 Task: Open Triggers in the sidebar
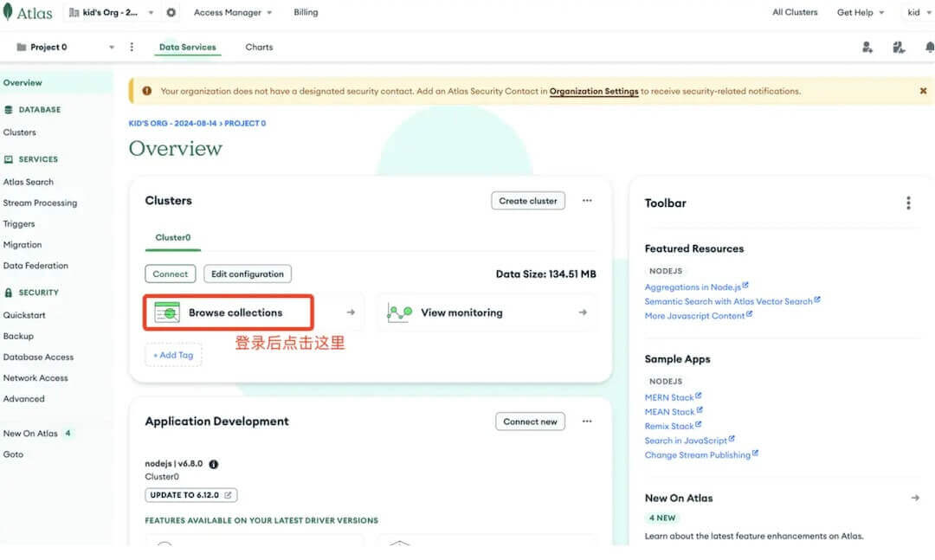coord(19,223)
